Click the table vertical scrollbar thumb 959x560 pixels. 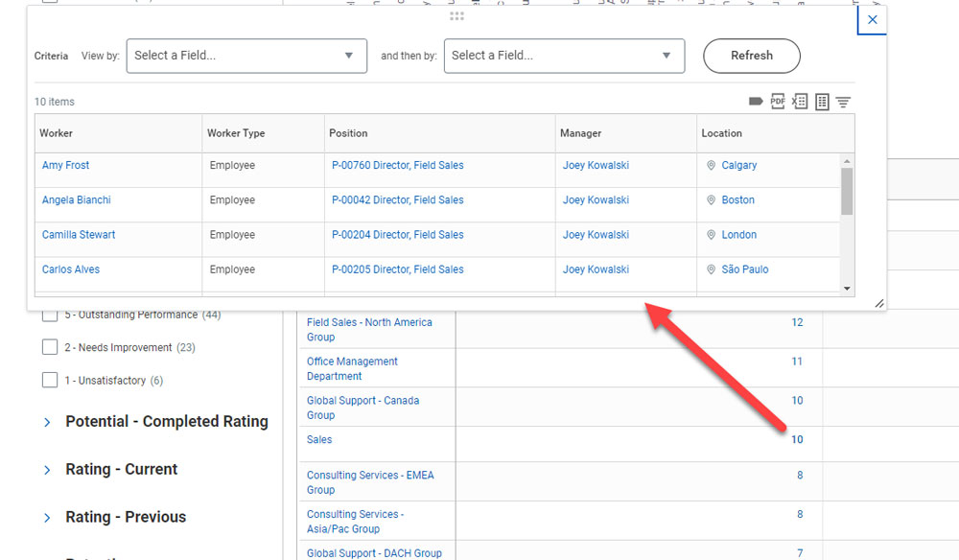(x=847, y=192)
